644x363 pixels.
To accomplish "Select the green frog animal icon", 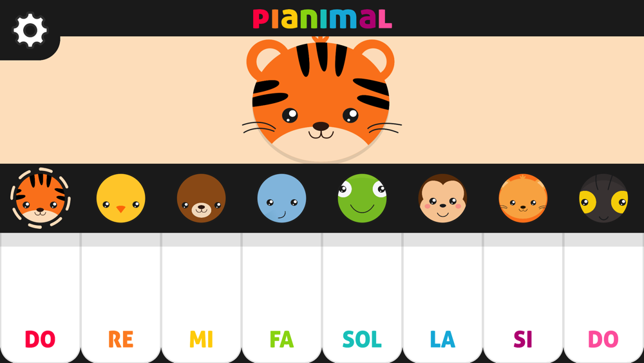I will (x=362, y=198).
